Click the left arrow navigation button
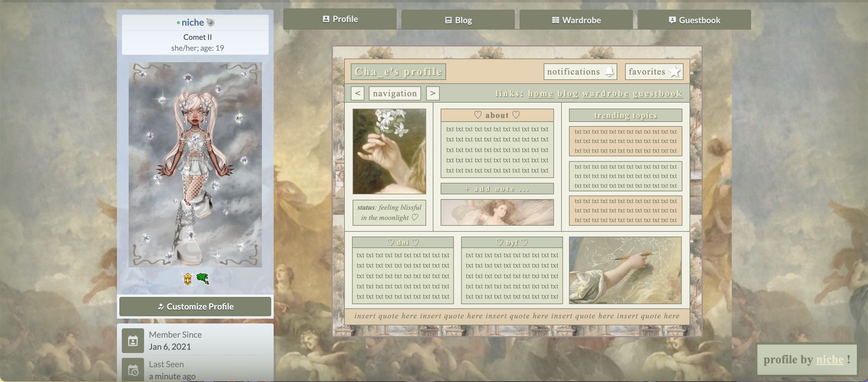 pyautogui.click(x=357, y=93)
